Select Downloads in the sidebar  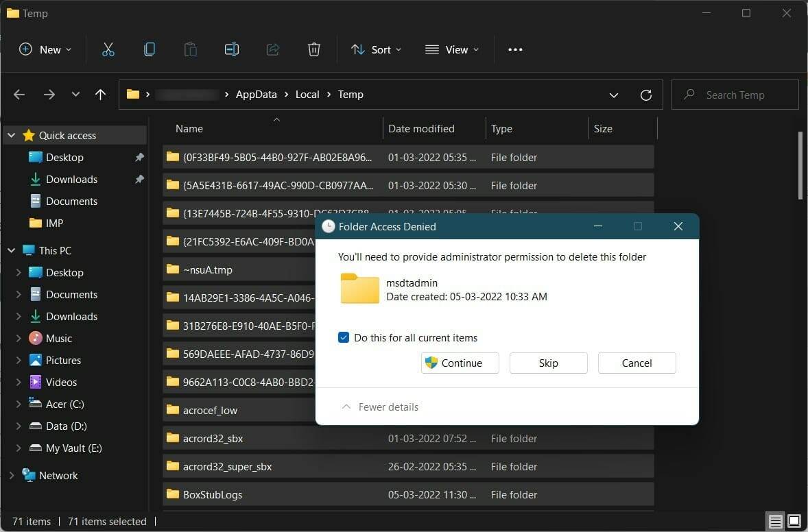pos(71,179)
